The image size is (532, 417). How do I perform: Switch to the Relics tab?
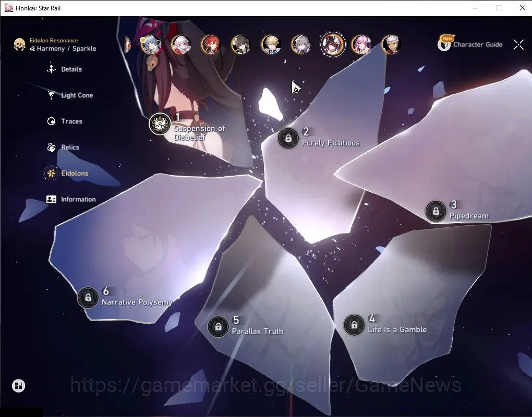[70, 147]
